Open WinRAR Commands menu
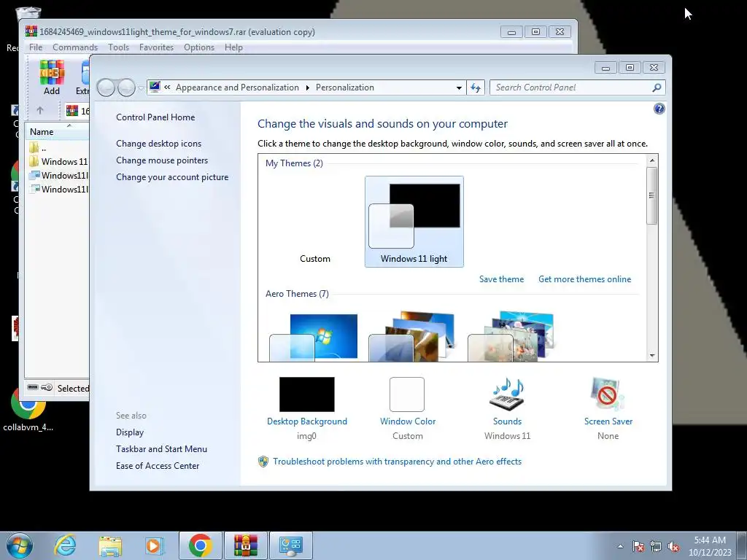This screenshot has width=747, height=560. 75,47
